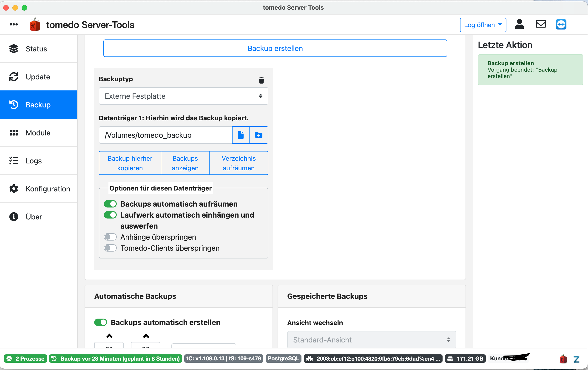Click the Letzte Aktion Backup erstellen notice

point(530,70)
